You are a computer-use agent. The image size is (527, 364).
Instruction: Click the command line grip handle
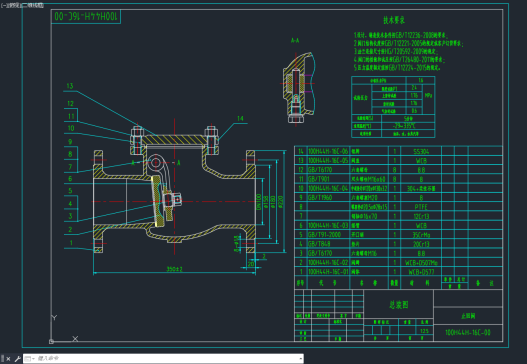[2, 359]
